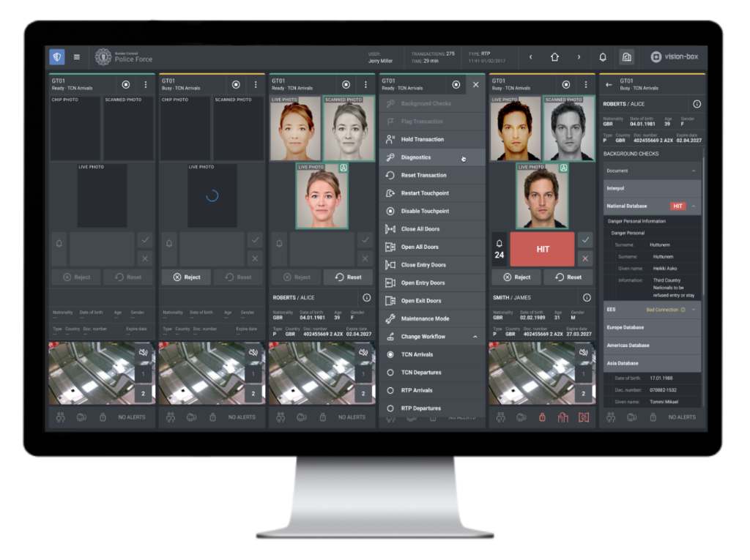Image resolution: width=750 pixels, height=560 pixels.
Task: Click info icon next to SMITH / JAMES
Action: [587, 298]
